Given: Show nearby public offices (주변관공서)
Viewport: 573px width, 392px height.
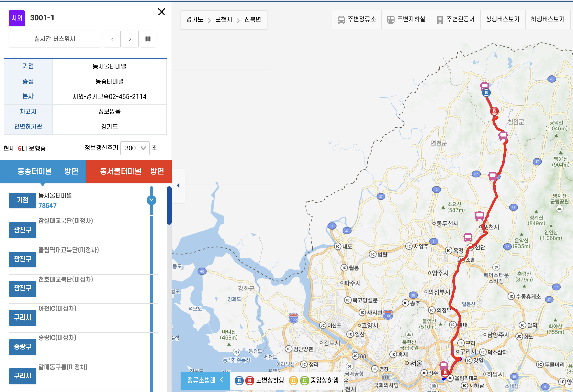Looking at the screenshot, I should (455, 19).
